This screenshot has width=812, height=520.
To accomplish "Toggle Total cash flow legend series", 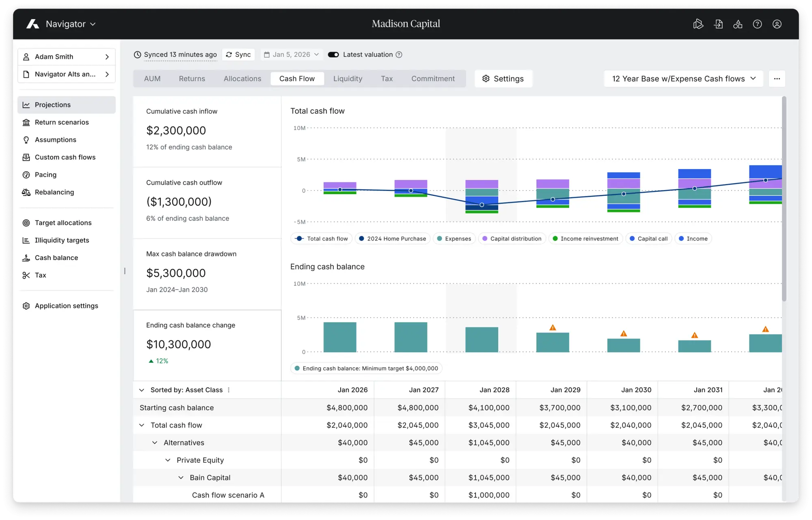I will coord(322,239).
